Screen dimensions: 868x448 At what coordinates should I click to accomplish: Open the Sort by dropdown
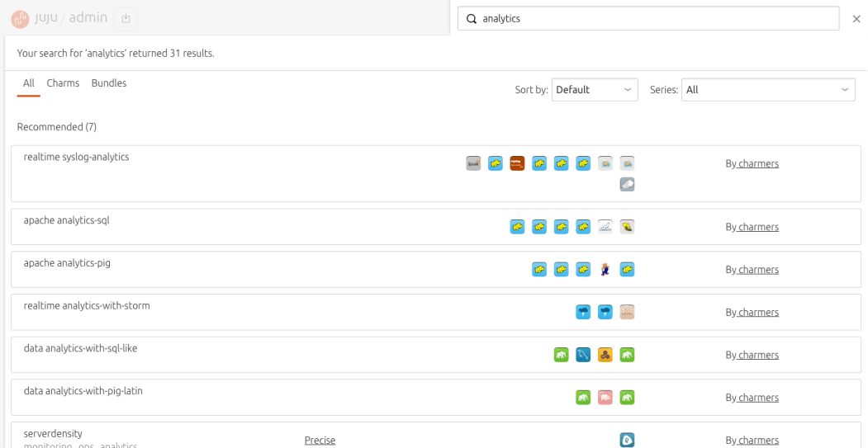point(595,90)
